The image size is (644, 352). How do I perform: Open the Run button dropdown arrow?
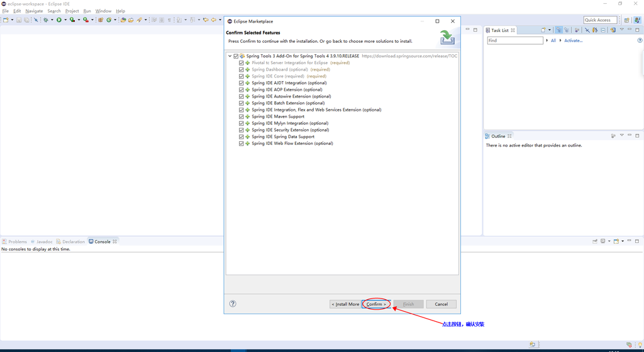pyautogui.click(x=65, y=20)
